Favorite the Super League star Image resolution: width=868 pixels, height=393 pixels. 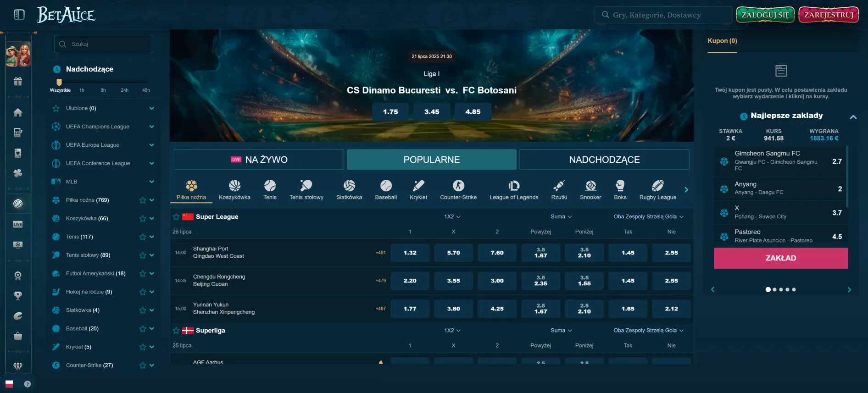click(x=176, y=216)
